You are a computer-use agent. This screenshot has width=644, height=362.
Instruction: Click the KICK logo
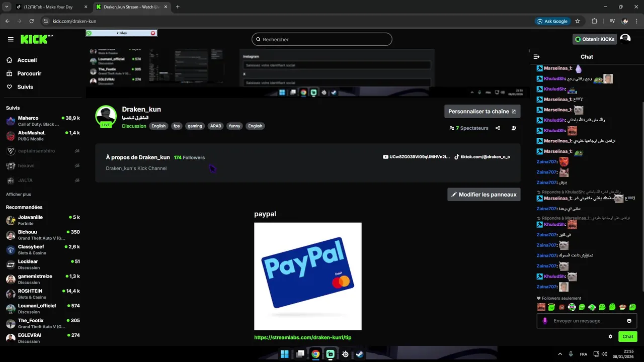(36, 39)
